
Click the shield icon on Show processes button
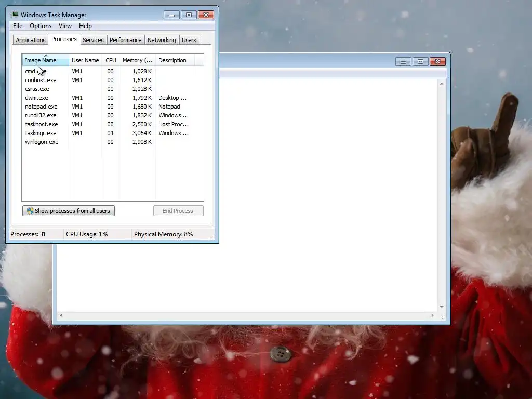(31, 211)
